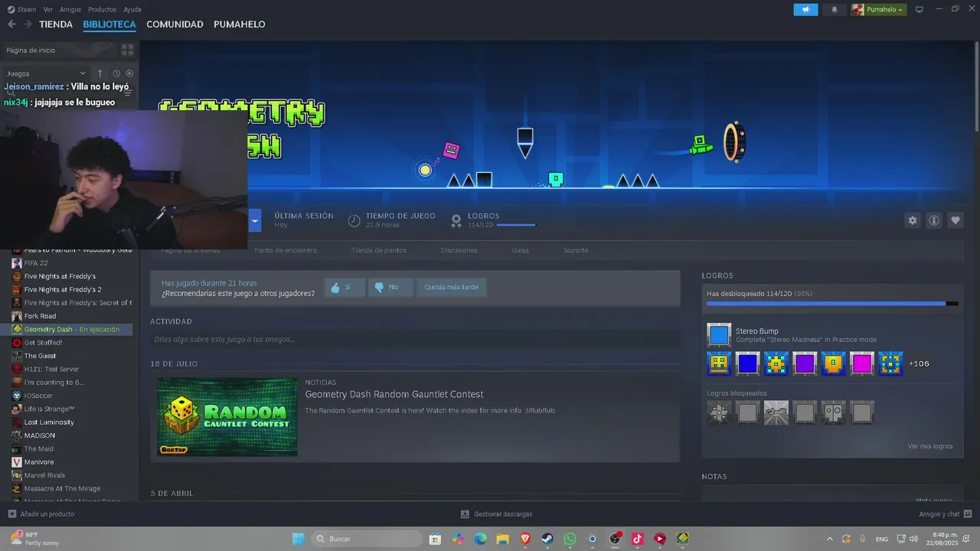Switch to the TIENDA tab
The image size is (980, 551).
56,24
